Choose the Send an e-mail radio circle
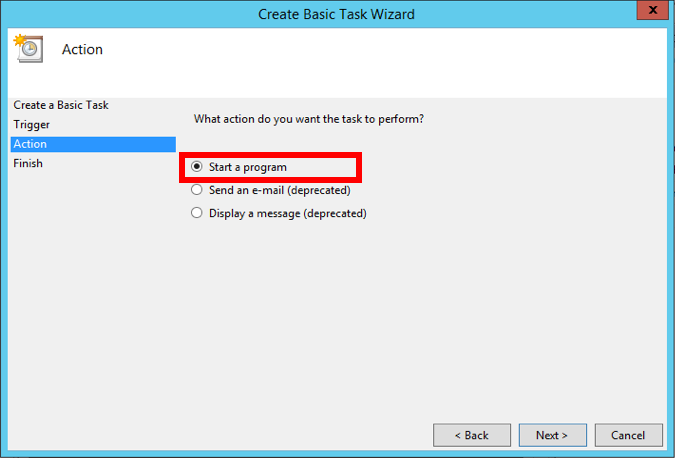Image resolution: width=675 pixels, height=458 pixels. 197,190
